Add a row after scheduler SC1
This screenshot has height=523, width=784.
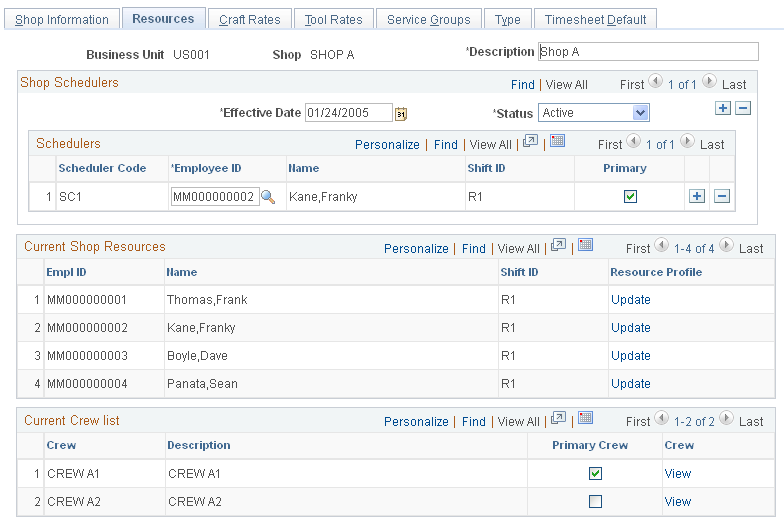tap(696, 196)
